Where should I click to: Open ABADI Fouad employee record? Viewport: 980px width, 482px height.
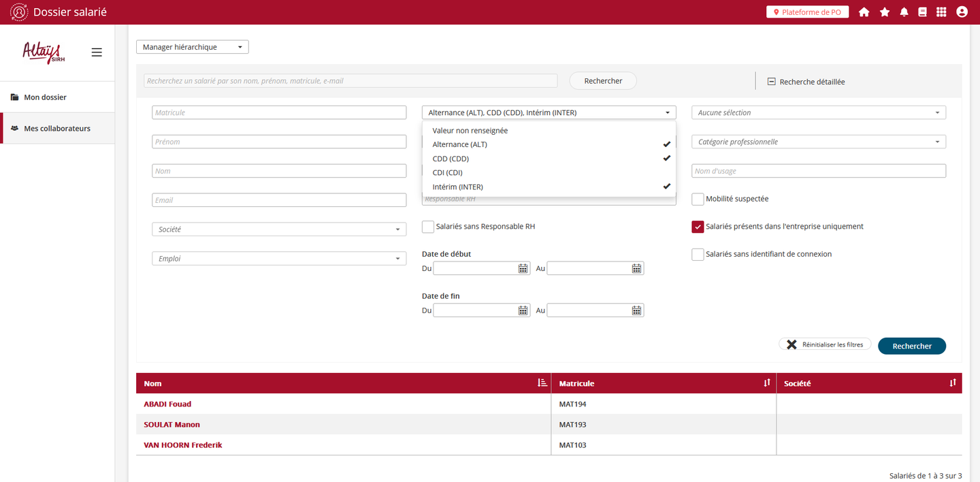(167, 404)
